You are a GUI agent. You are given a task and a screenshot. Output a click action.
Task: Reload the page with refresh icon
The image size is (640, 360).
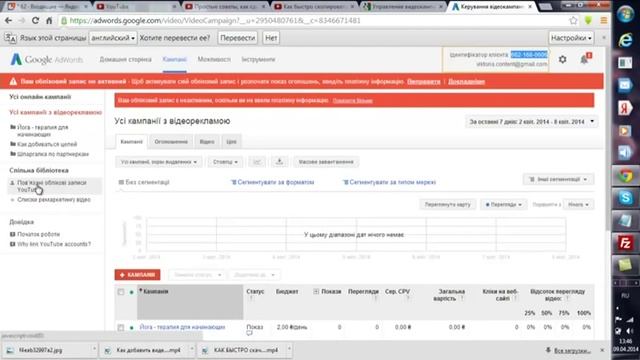coord(36,20)
